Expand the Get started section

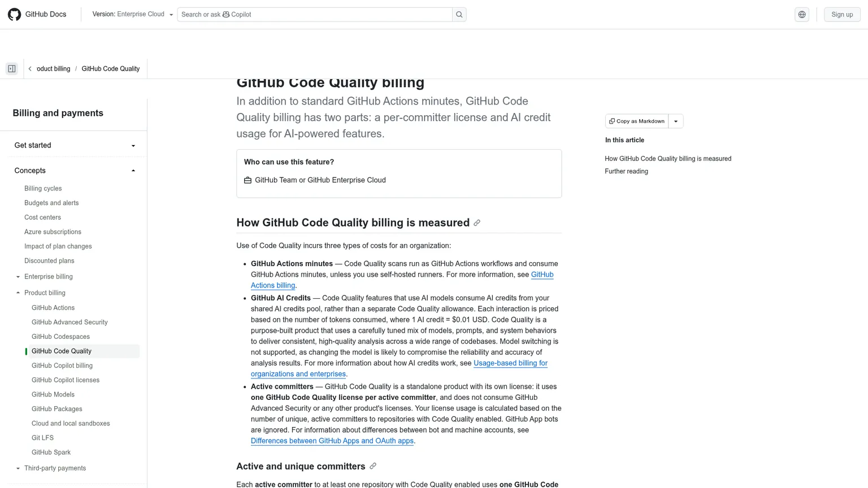pos(74,145)
